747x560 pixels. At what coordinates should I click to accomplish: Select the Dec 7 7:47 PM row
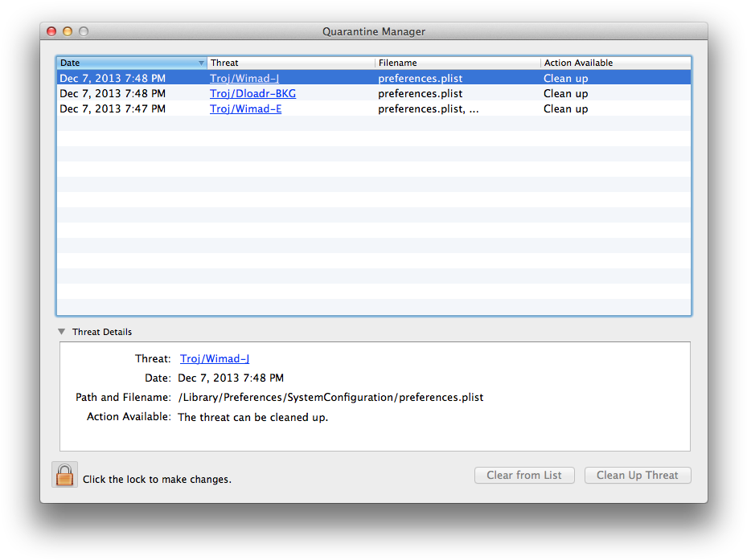[113, 109]
